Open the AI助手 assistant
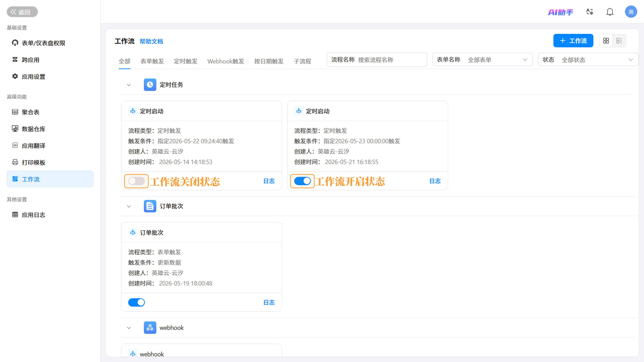This screenshot has width=644, height=362. pos(560,12)
